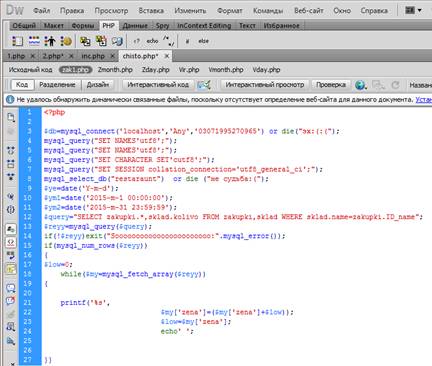Click the PHP comment icon in insert bar
Screen dimensions: 432x366
169,41
